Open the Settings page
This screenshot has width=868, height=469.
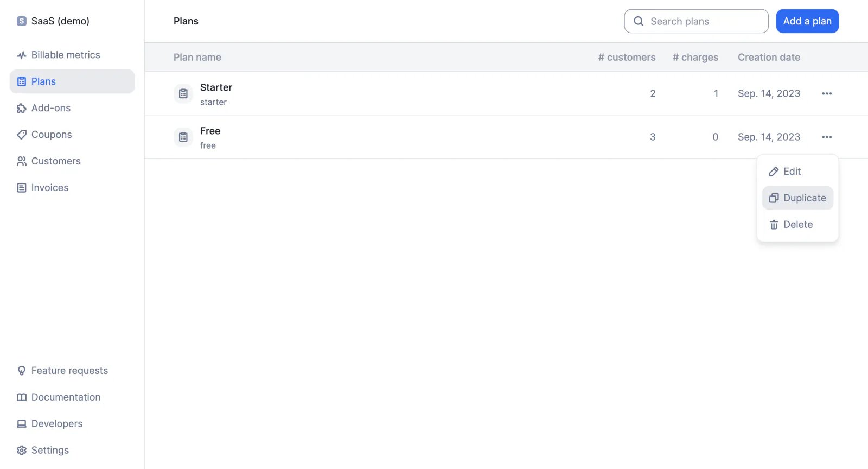(x=72, y=451)
